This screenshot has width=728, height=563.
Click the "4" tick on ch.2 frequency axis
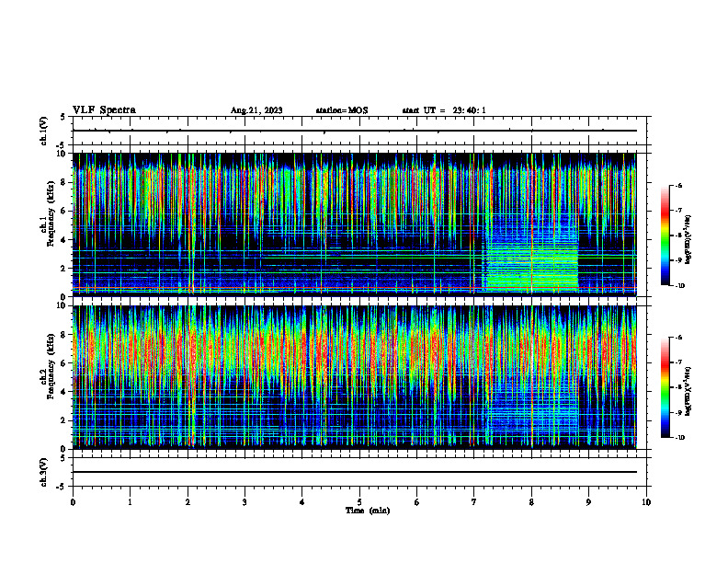[63, 392]
